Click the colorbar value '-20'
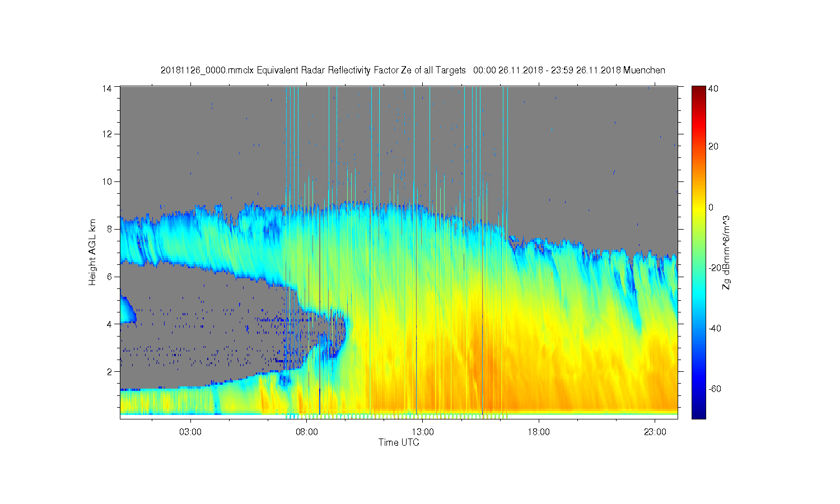The image size is (840, 504). pyautogui.click(x=714, y=268)
